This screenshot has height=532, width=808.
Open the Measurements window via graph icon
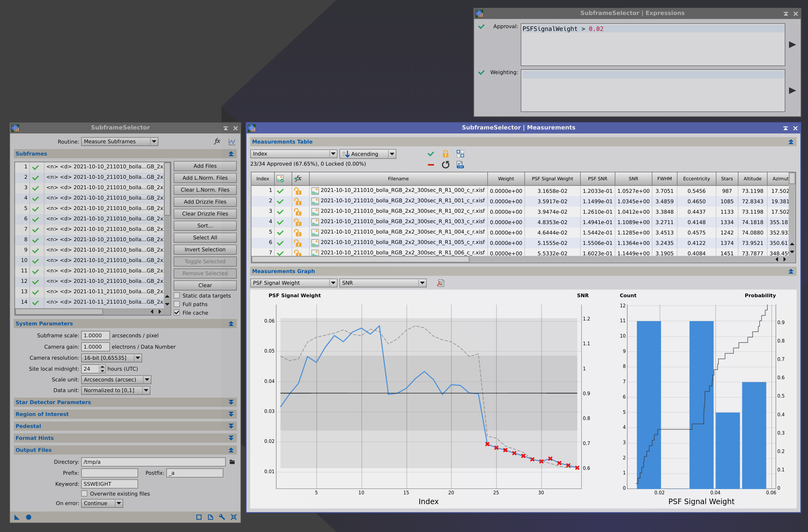tap(232, 141)
